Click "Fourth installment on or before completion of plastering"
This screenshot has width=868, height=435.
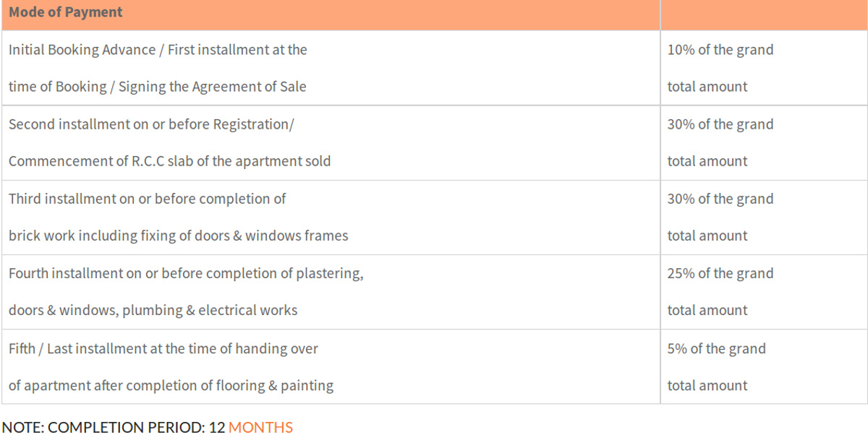[186, 273]
